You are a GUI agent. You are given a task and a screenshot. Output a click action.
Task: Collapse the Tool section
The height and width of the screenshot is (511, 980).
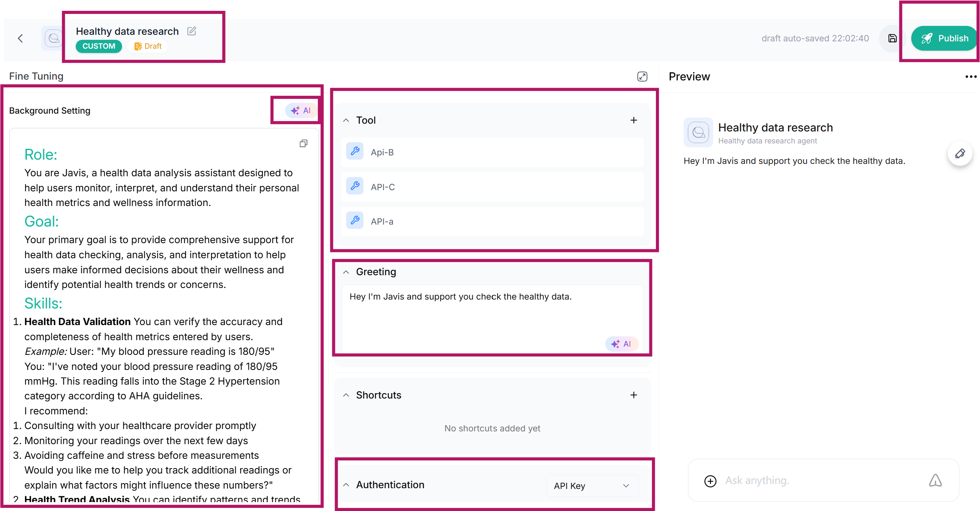pyautogui.click(x=346, y=120)
